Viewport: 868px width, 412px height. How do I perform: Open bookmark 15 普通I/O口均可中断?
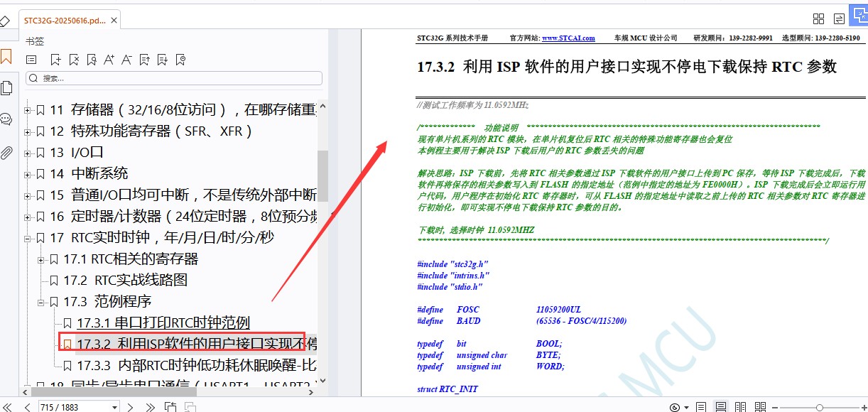[183, 195]
